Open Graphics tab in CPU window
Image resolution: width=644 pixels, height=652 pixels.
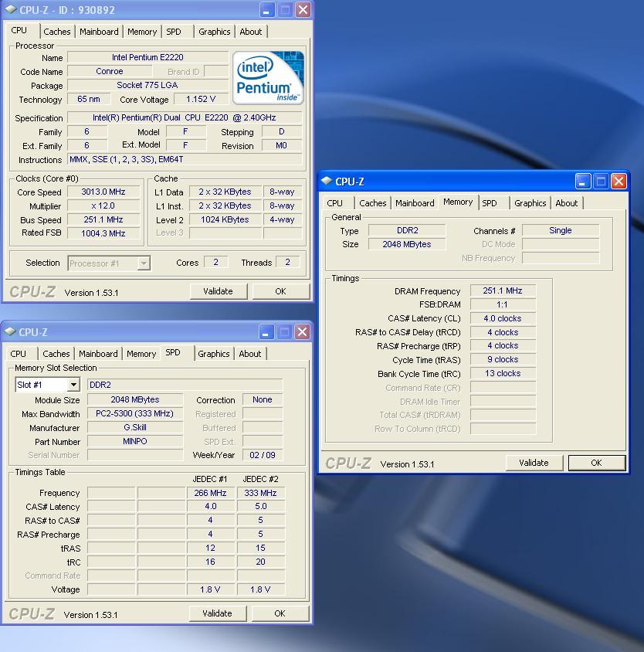[214, 32]
